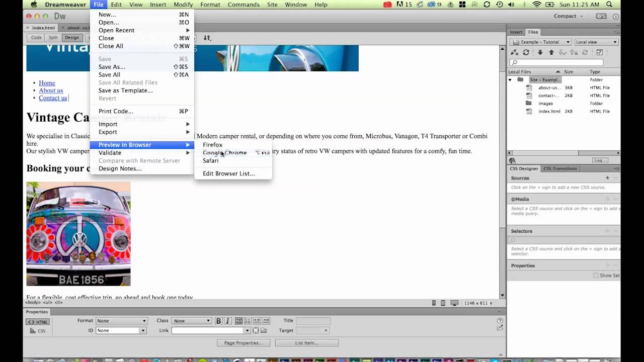Select mobile size view icon in status bar
Viewport: 644px width, 362px height.
(x=434, y=303)
